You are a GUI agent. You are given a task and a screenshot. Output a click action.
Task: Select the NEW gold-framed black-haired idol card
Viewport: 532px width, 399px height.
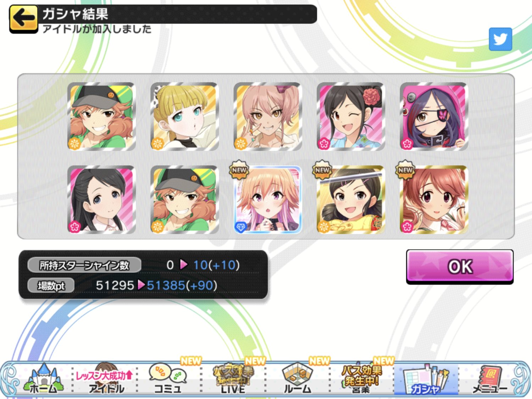coord(351,199)
